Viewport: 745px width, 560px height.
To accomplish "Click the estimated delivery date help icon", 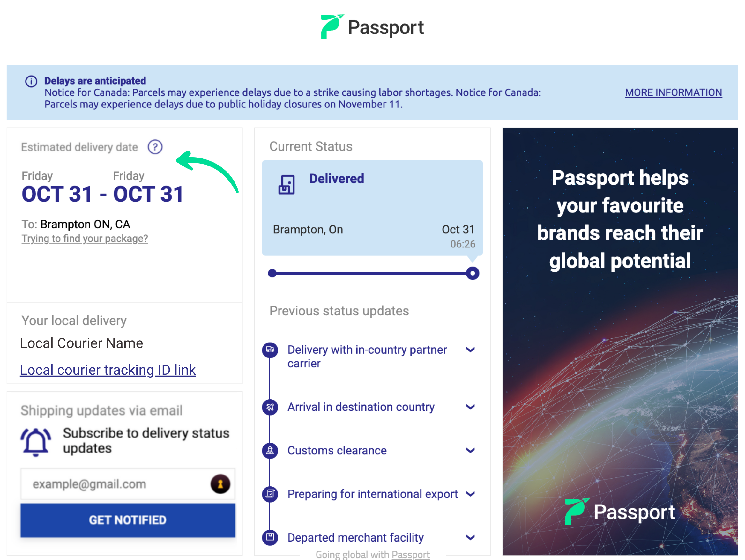I will click(x=155, y=147).
